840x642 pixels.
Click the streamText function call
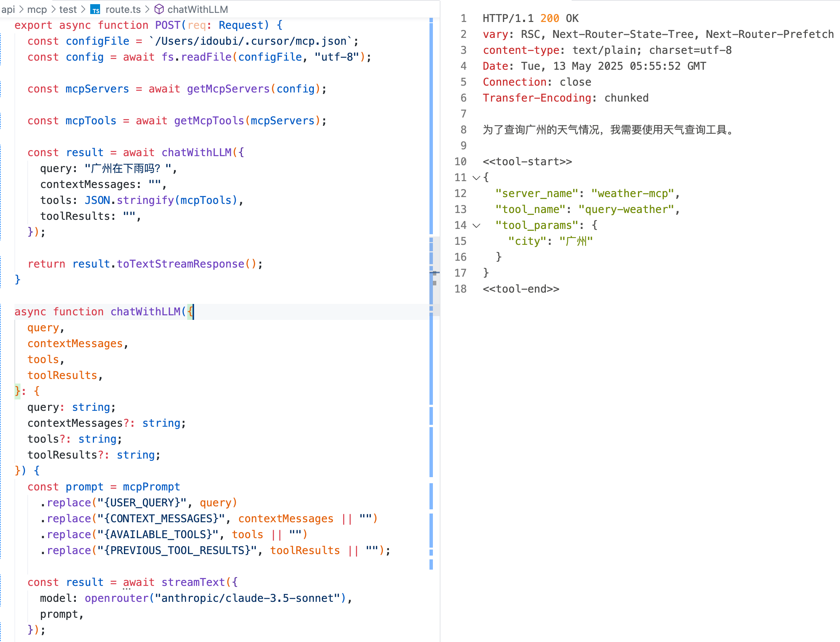pyautogui.click(x=193, y=582)
